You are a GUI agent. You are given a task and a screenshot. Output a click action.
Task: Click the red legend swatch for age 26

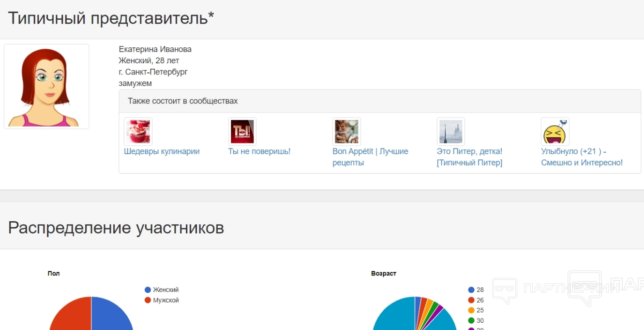click(x=471, y=300)
